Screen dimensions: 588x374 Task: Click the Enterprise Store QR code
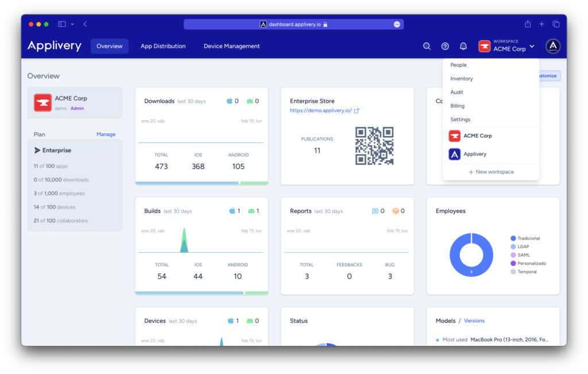pyautogui.click(x=374, y=146)
